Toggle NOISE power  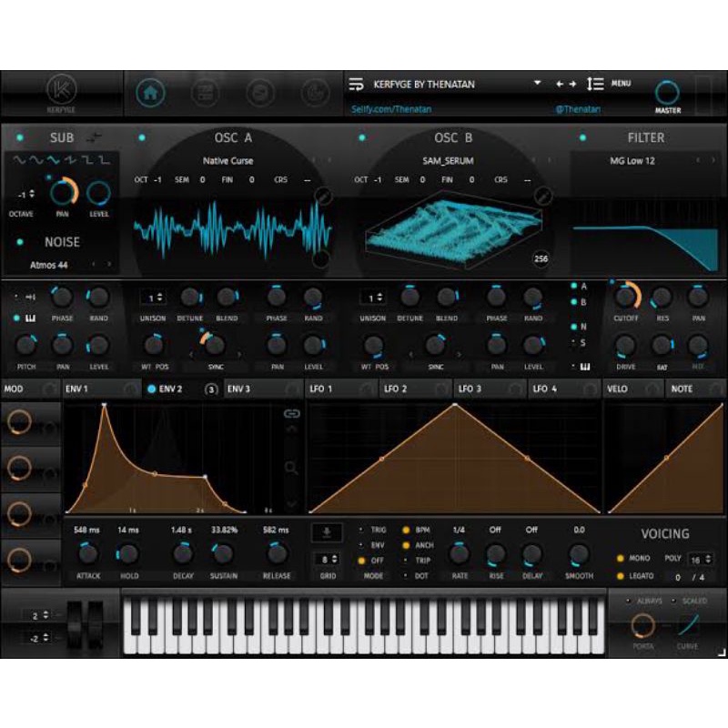click(x=20, y=242)
